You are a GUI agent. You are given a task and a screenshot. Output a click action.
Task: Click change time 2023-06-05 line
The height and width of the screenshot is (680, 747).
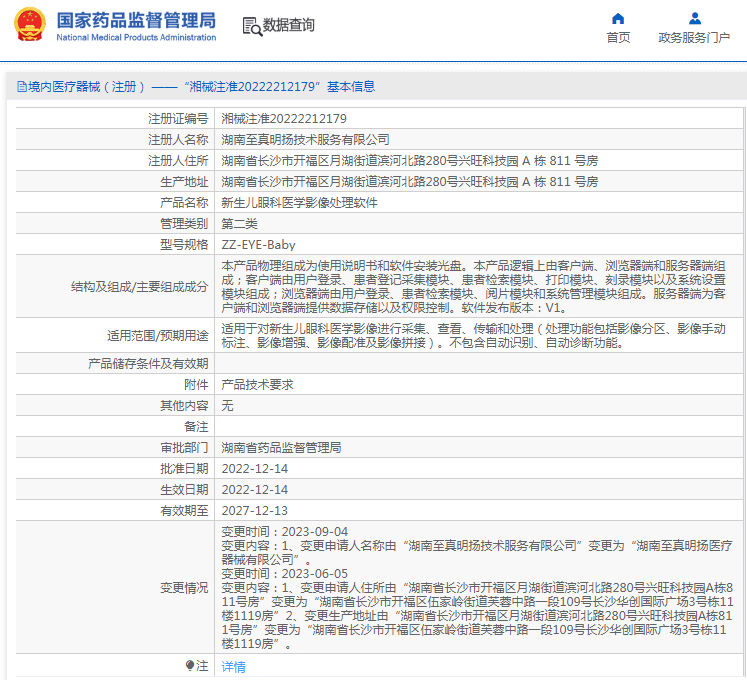(x=284, y=573)
